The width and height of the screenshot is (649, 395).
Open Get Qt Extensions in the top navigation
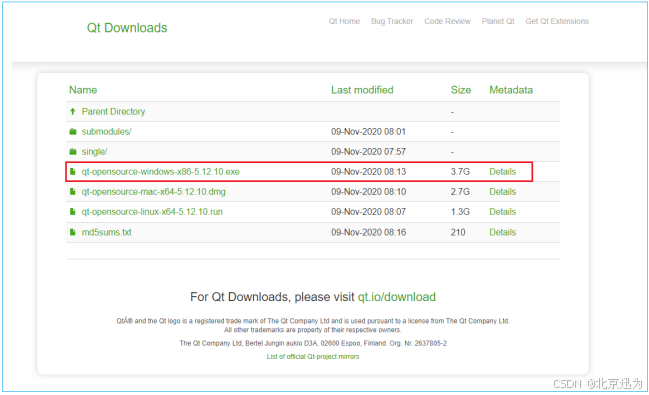(x=557, y=21)
